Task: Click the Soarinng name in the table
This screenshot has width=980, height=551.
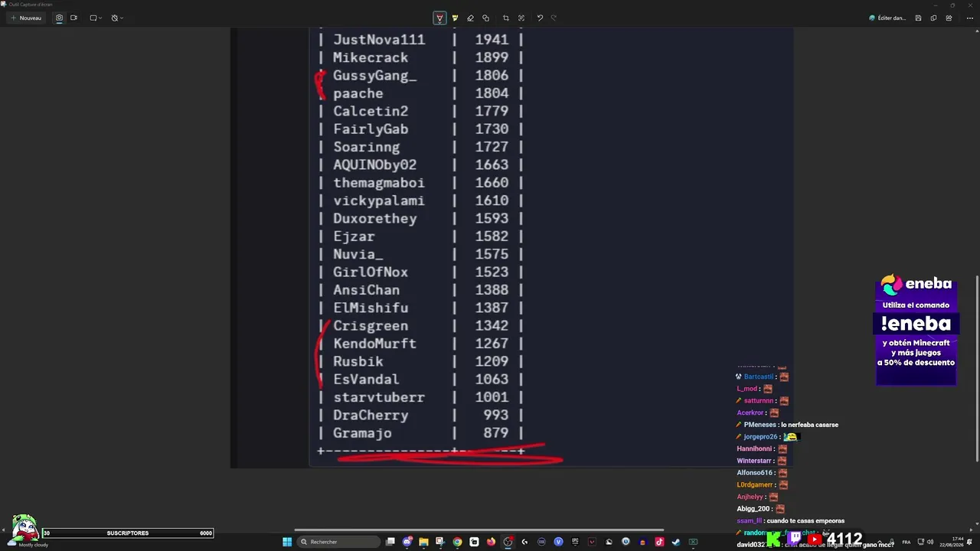Action: (x=367, y=147)
